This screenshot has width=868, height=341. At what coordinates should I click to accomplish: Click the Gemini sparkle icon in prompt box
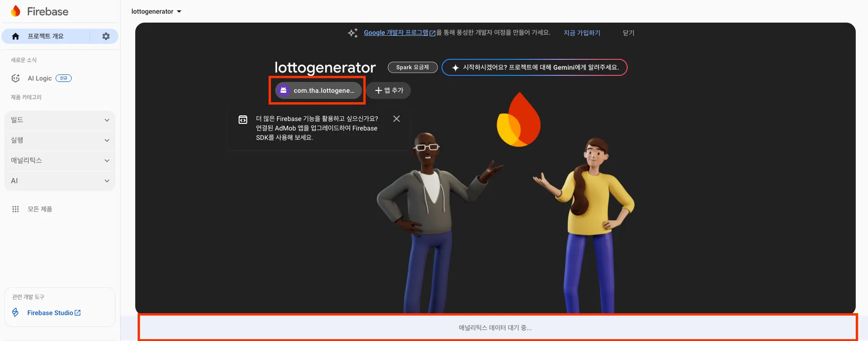click(x=455, y=67)
